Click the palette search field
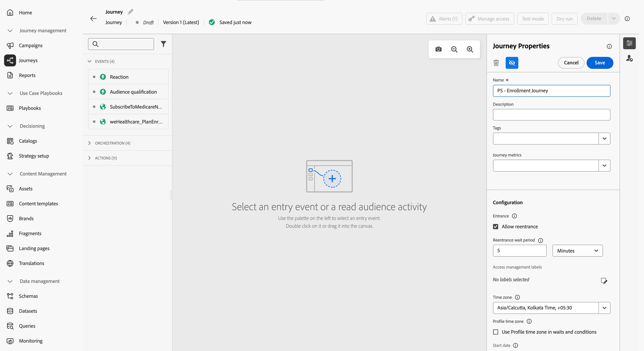This screenshot has width=644, height=351. tap(121, 44)
